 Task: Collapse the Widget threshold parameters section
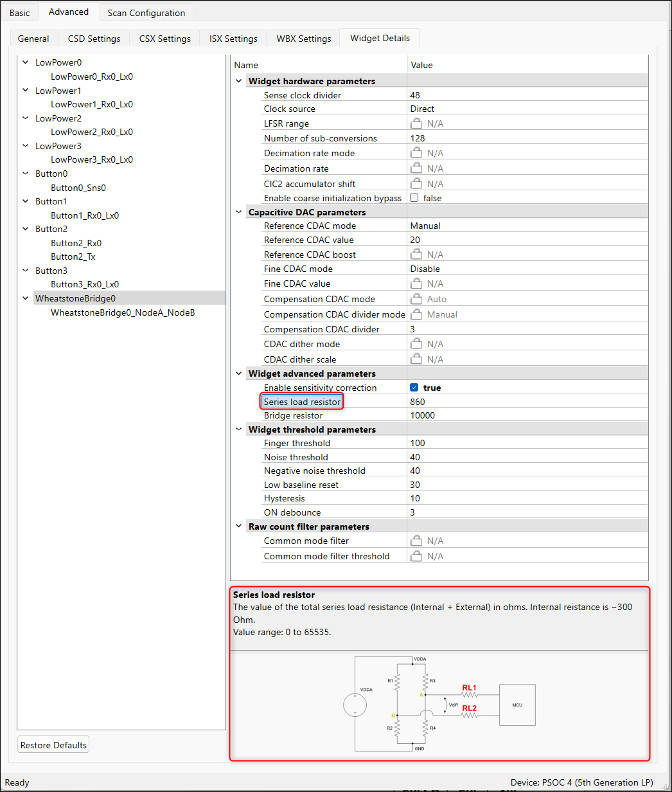(239, 429)
